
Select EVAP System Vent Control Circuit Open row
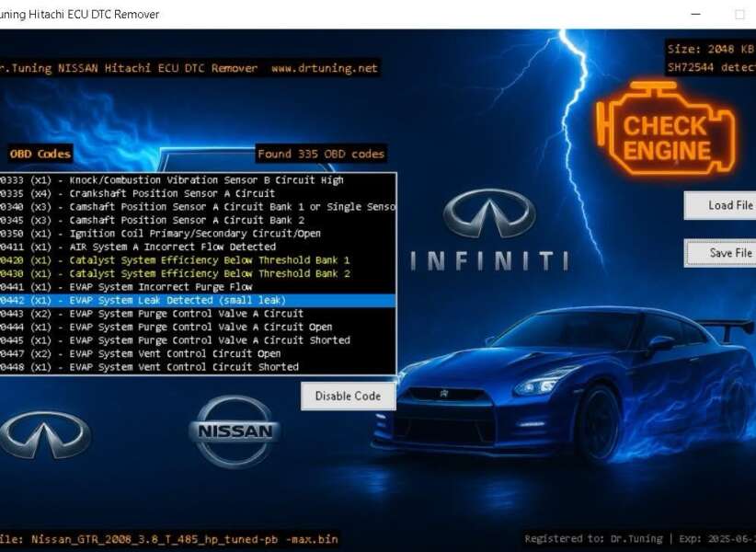[x=198, y=354]
